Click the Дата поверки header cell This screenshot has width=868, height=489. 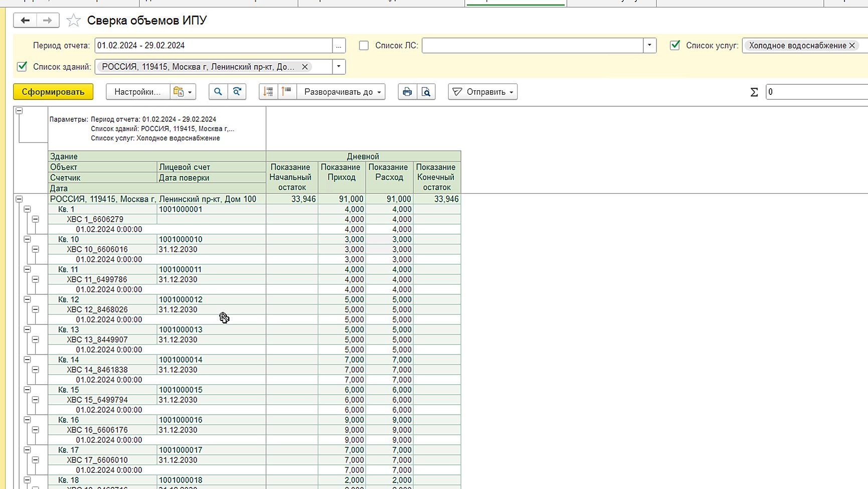tap(212, 178)
